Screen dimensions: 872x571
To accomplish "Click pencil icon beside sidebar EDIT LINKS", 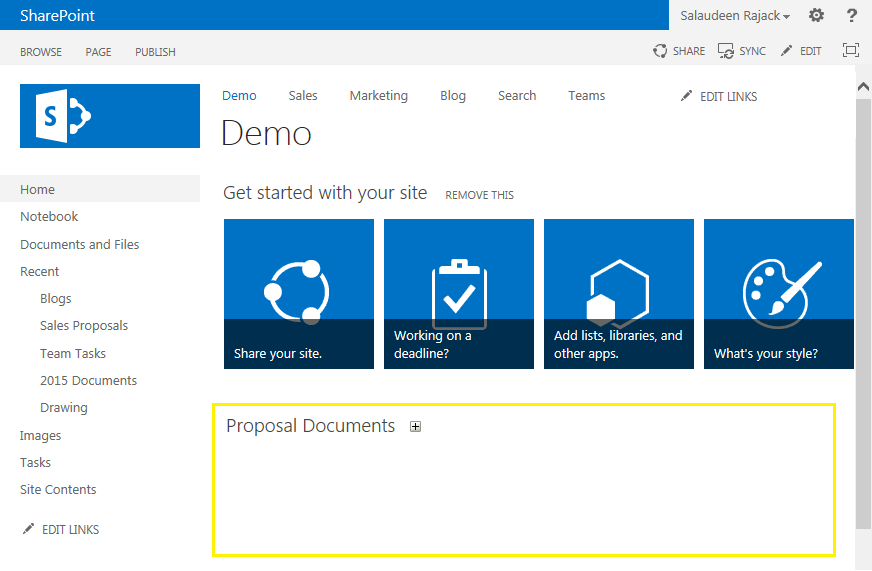I will [28, 529].
